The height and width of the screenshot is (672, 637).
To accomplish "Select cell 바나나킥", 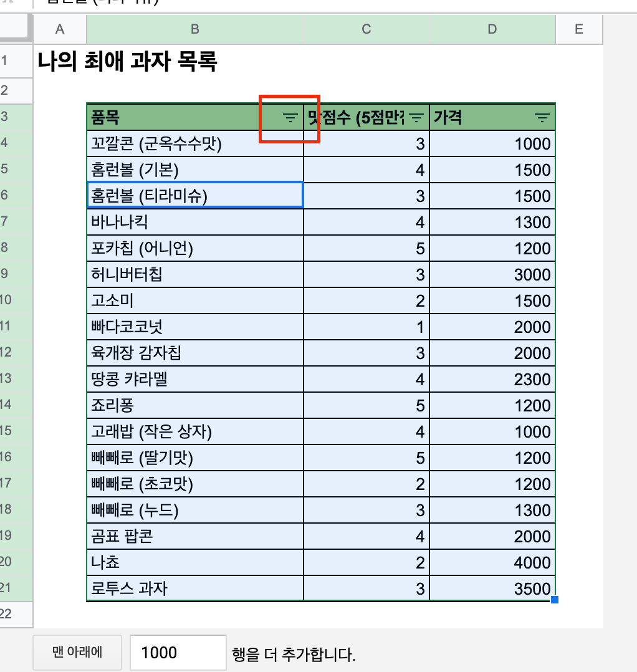I will pos(195,222).
